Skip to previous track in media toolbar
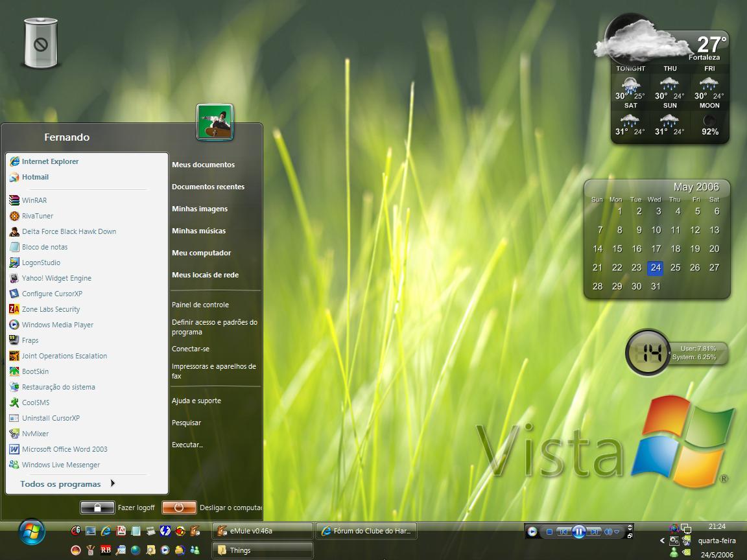Image resolution: width=747 pixels, height=560 pixels. click(563, 531)
